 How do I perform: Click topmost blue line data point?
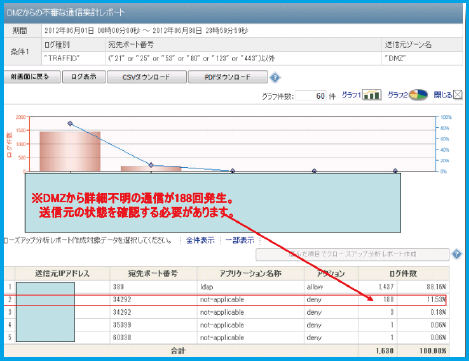pyautogui.click(x=70, y=123)
